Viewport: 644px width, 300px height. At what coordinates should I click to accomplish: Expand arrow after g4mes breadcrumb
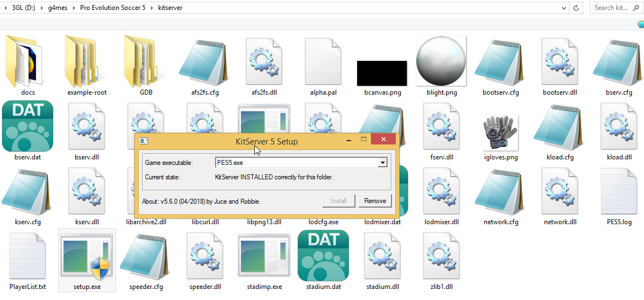pos(75,8)
